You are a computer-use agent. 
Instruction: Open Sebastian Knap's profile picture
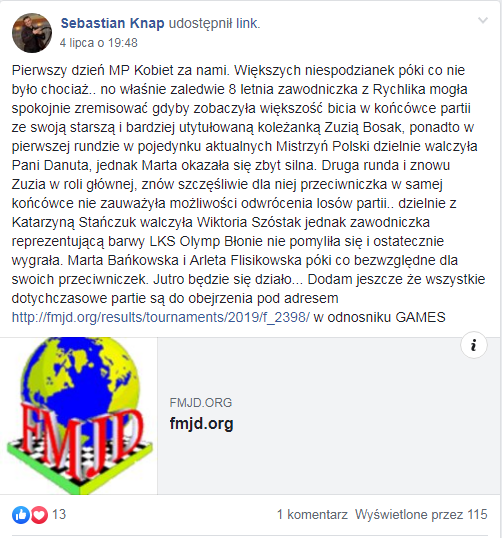pyautogui.click(x=32, y=33)
